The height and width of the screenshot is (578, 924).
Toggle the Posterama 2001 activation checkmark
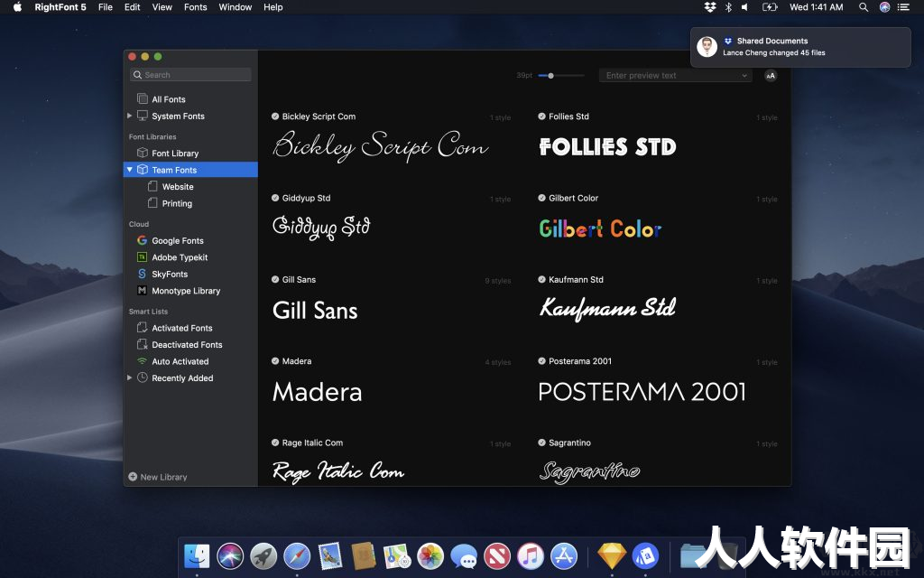(541, 360)
